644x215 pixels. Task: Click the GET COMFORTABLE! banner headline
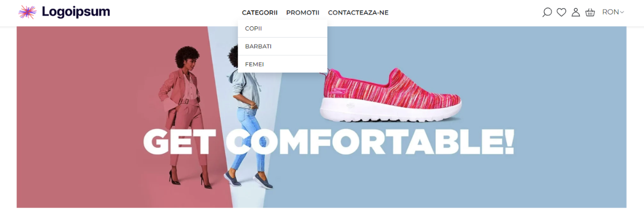[328, 141]
